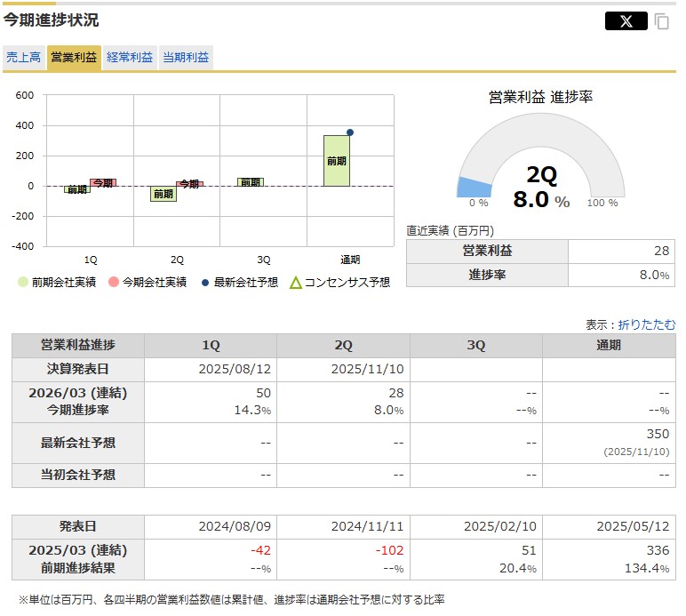This screenshot has width=686, height=616.
Task: Click the copy icon beside share button
Action: click(662, 21)
